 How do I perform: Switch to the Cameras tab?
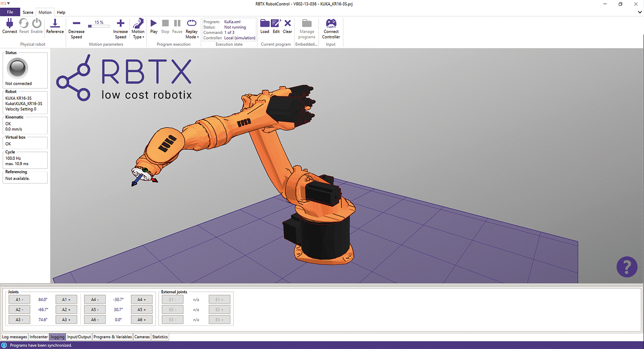(x=142, y=337)
